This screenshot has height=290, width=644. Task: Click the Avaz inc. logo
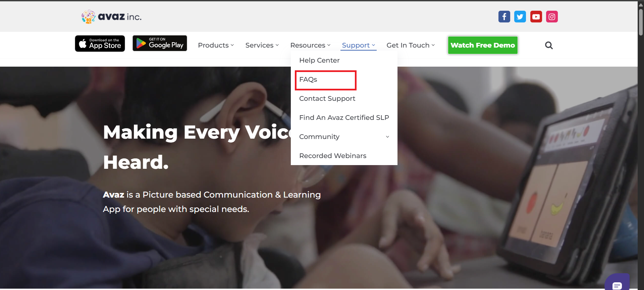[111, 16]
